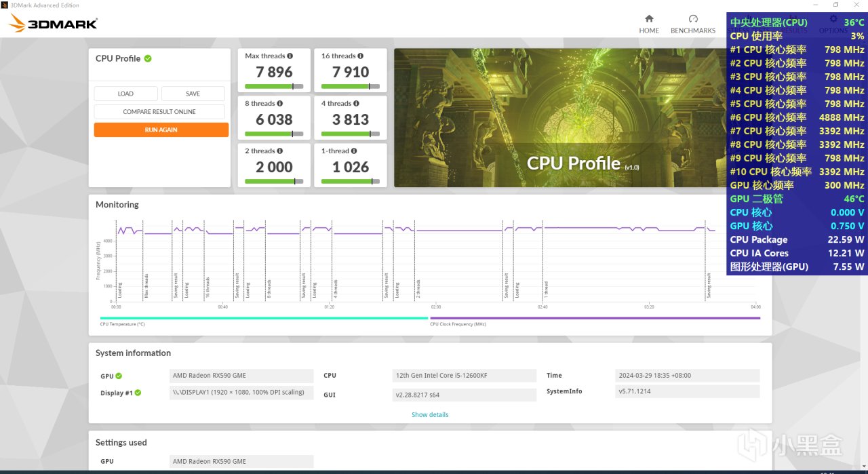Click the CPU Package 22.59 W overlay row
Screen dimensions: 868x474
tap(797, 239)
